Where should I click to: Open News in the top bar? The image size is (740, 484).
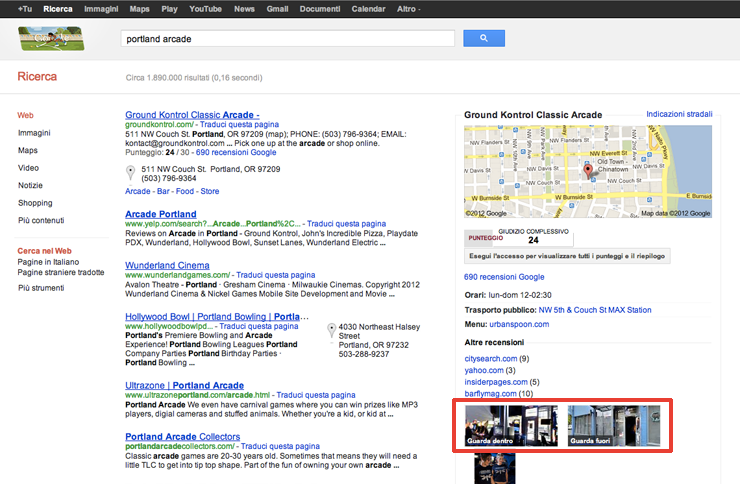[244, 9]
